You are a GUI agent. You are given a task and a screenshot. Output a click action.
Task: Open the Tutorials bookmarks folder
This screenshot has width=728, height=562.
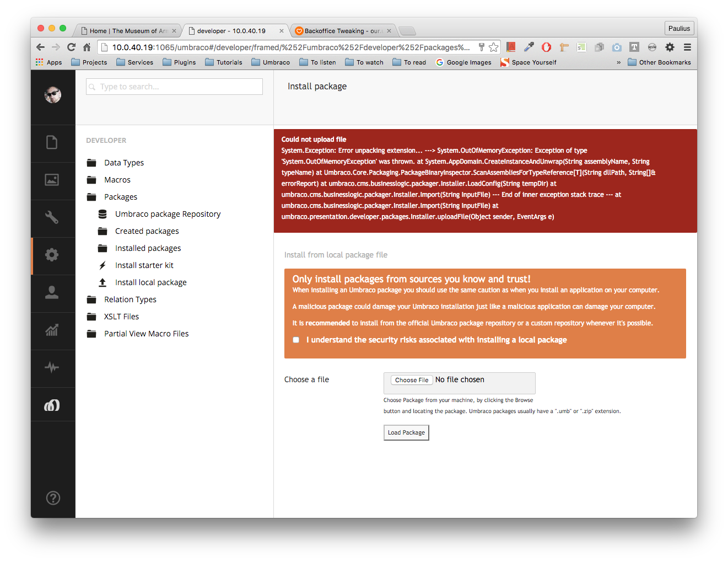click(x=224, y=62)
